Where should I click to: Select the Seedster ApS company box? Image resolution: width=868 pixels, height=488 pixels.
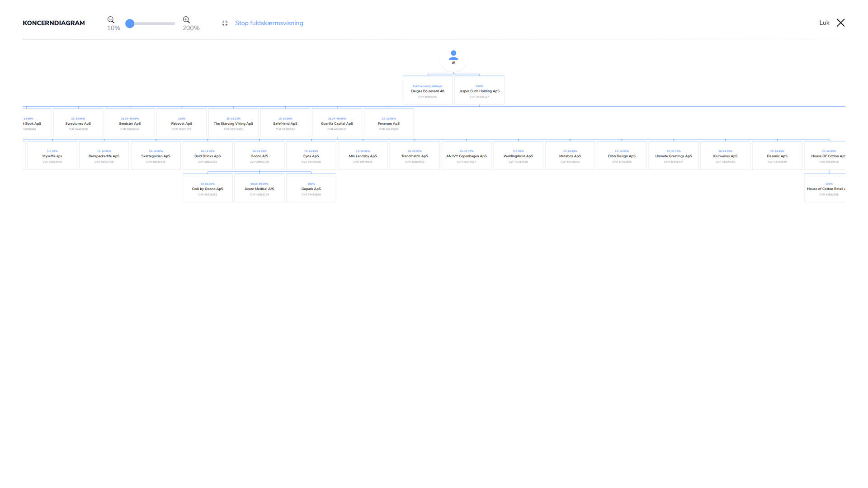coord(130,123)
